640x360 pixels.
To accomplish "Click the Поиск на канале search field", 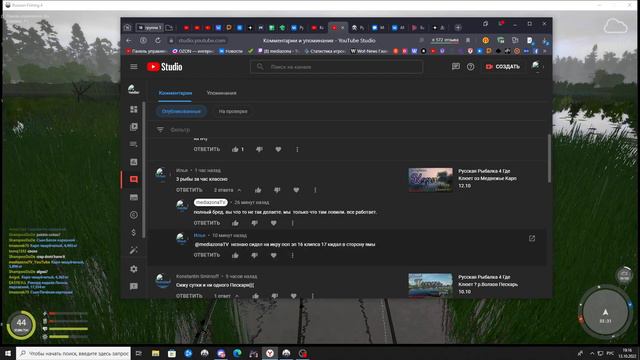I will click(x=337, y=67).
